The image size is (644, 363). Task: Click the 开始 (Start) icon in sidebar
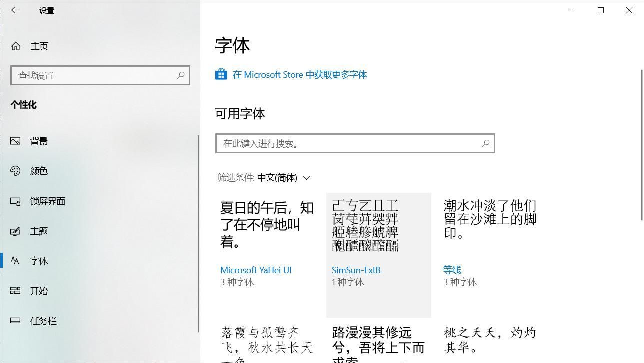(x=16, y=291)
